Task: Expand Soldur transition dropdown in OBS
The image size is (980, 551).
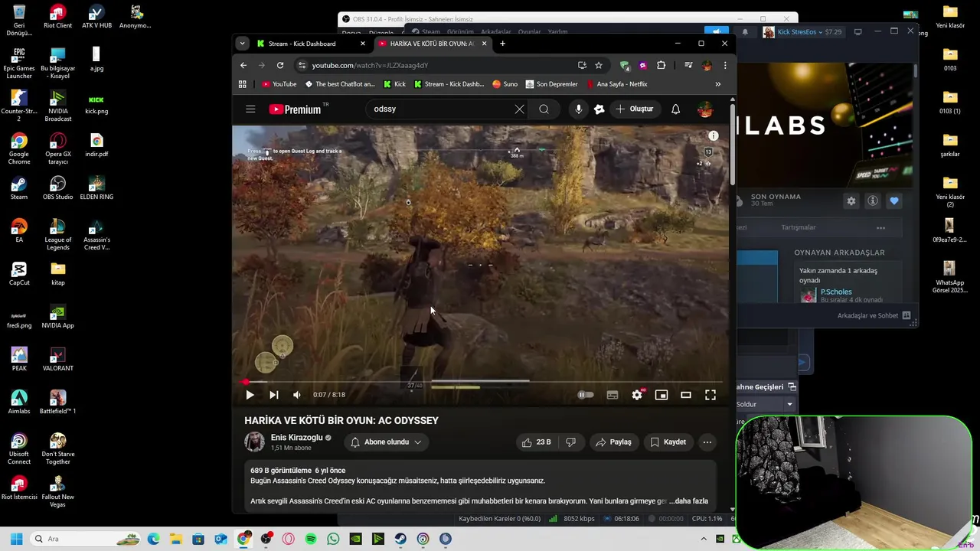Action: pos(789,404)
